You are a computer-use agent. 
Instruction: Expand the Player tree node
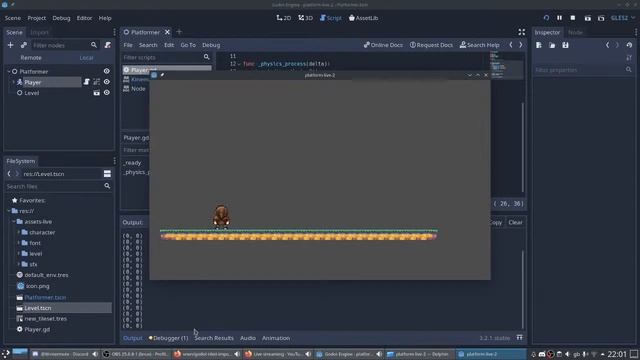[x=13, y=82]
